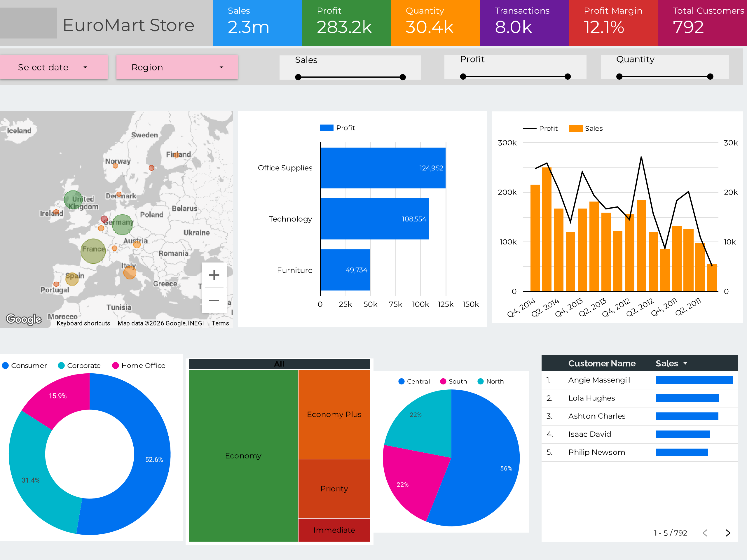The image size is (747, 560).
Task: Zoom out on the map
Action: pos(214,300)
